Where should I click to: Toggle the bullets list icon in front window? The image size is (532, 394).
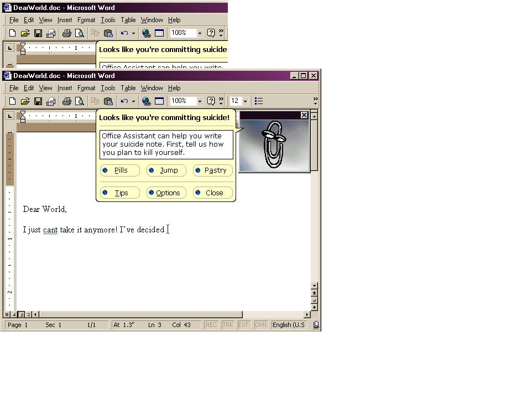pos(259,101)
